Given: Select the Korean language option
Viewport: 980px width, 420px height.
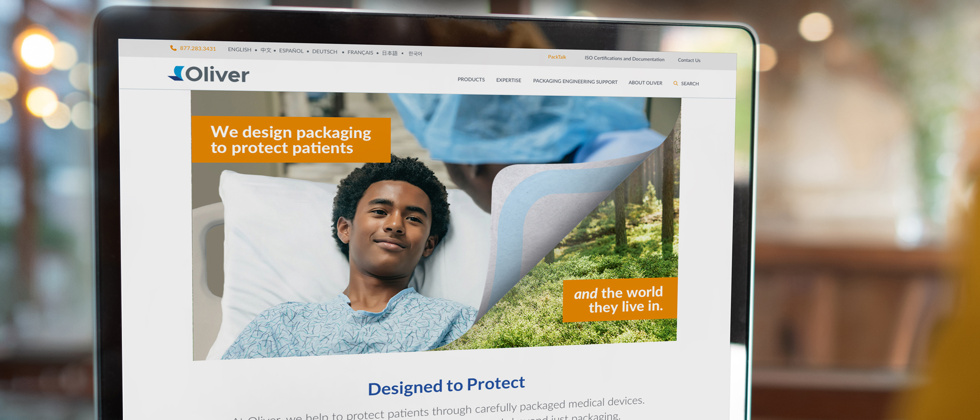Looking at the screenshot, I should click(415, 54).
